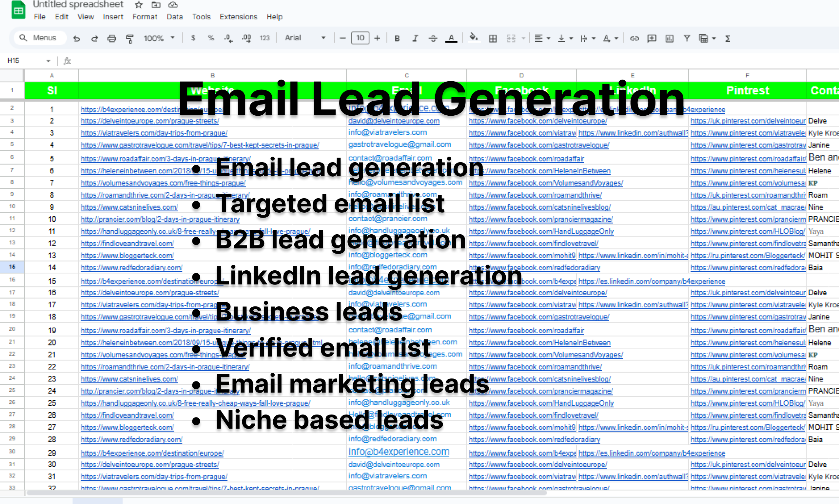Click the Undo arrow icon

click(77, 38)
